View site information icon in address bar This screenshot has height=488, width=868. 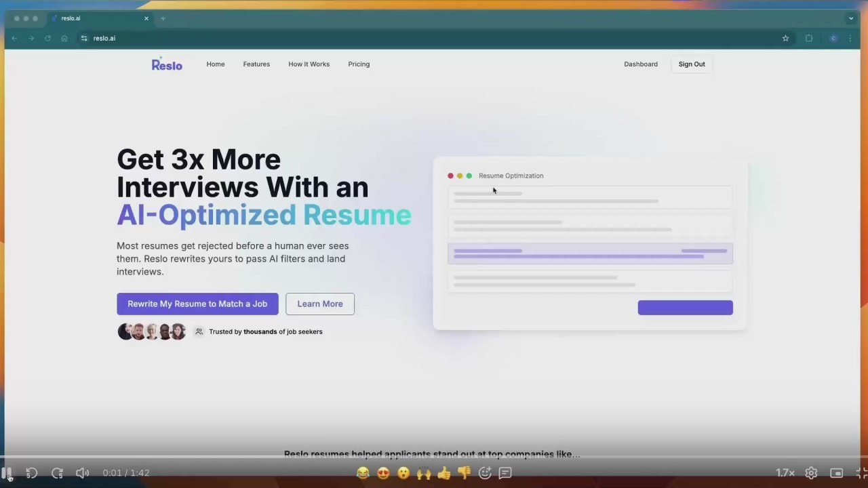coord(84,39)
